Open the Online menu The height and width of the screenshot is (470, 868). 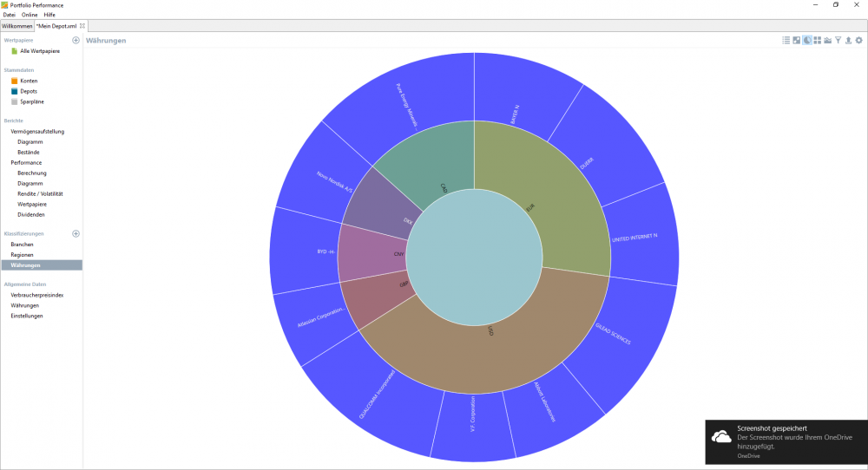coord(30,15)
